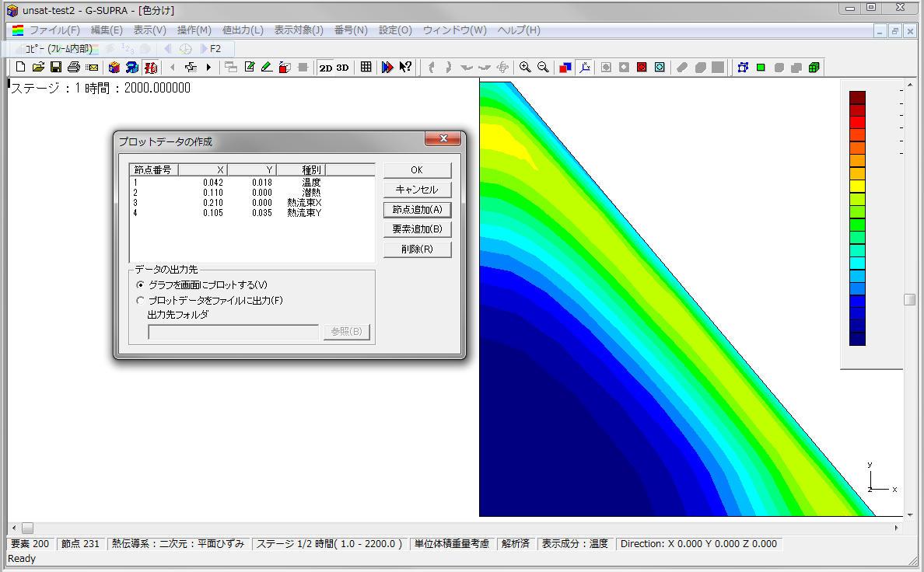Click the 2D view button

(326, 68)
